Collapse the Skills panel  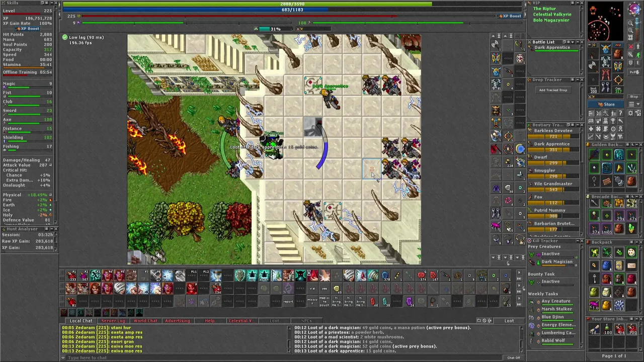tap(51, 3)
